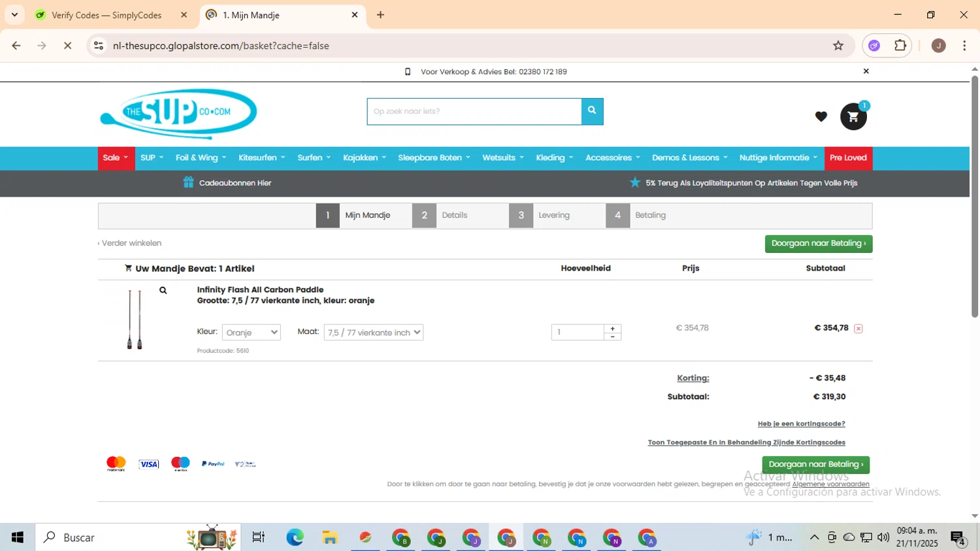980x551 pixels.
Task: Click Heb je een kortingscode link
Action: point(801,424)
